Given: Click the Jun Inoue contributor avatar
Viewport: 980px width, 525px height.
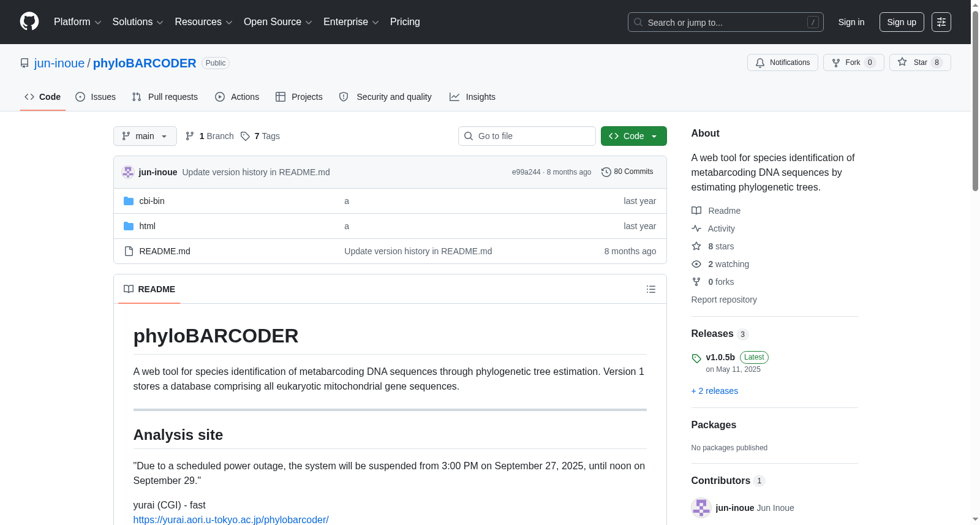Looking at the screenshot, I should tap(701, 508).
